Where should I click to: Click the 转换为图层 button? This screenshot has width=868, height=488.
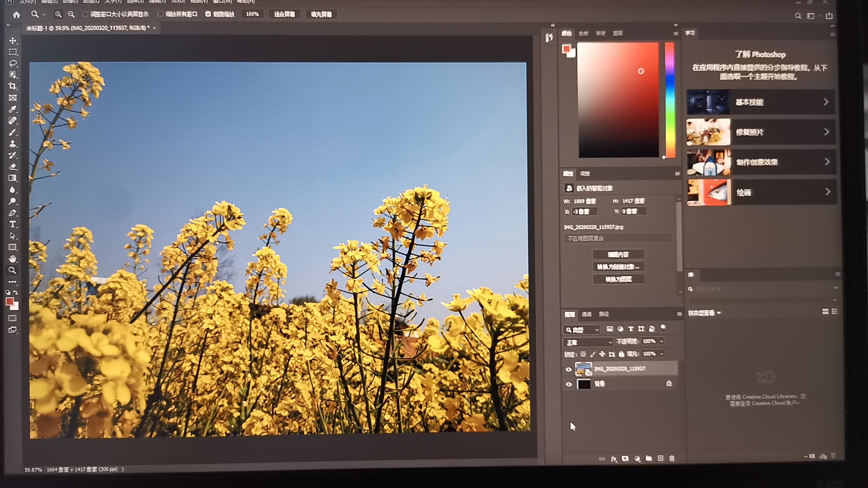pyautogui.click(x=618, y=279)
